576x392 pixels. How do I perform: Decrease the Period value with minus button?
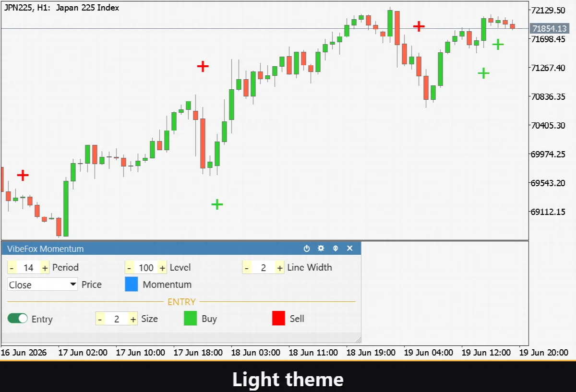[12, 268]
